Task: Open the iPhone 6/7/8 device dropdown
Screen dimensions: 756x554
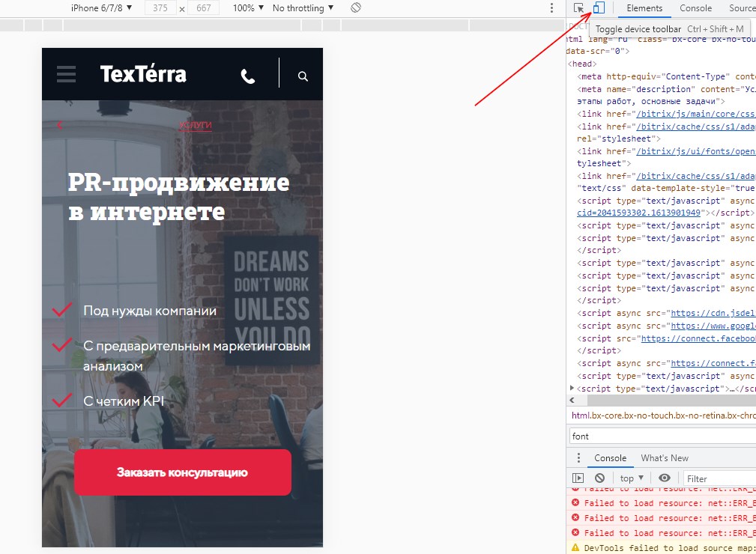Action: 101,8
